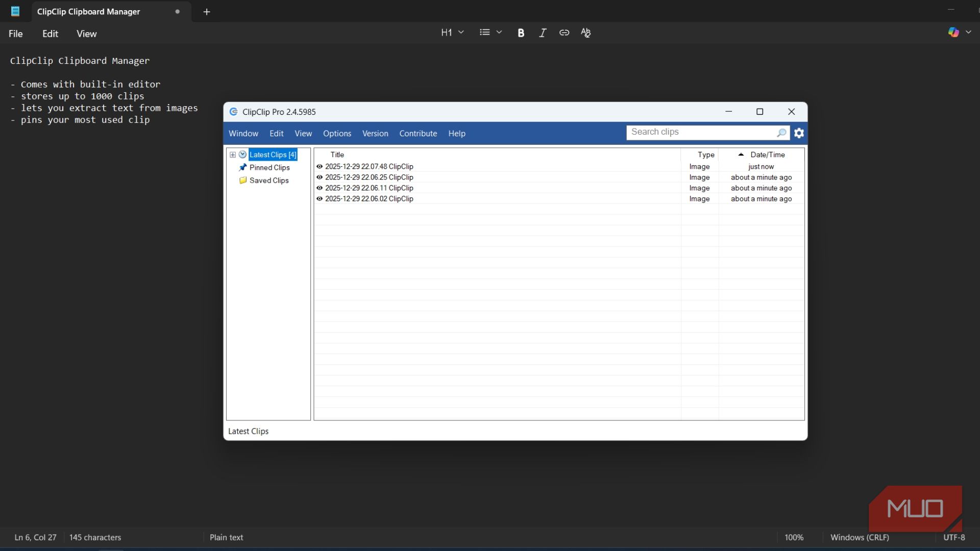Open ClipClip Window menu
This screenshot has height=551, width=980.
click(x=243, y=133)
